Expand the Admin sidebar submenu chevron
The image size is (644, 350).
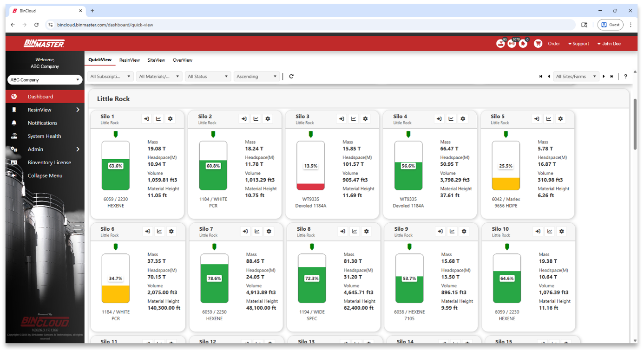pos(78,149)
